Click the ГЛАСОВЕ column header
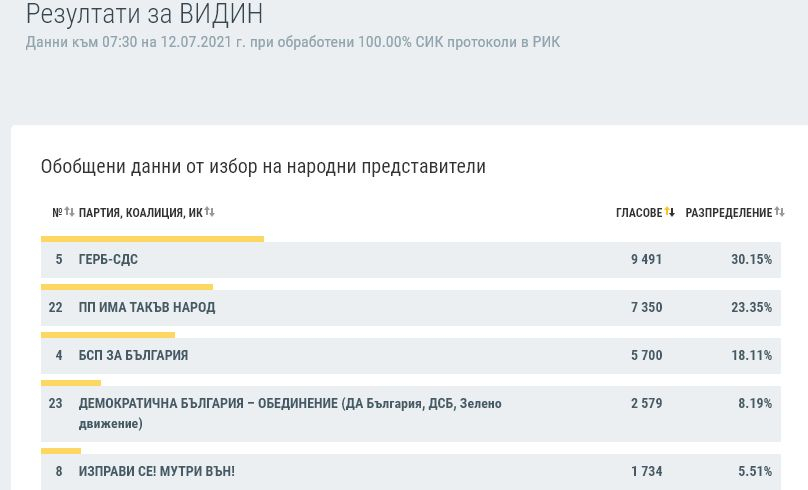The width and height of the screenshot is (808, 490). click(x=639, y=213)
